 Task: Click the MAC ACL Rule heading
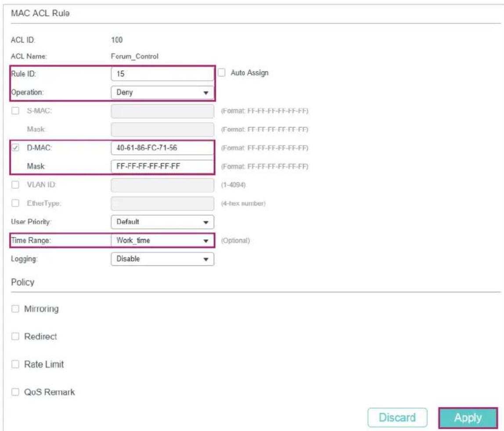tap(40, 13)
